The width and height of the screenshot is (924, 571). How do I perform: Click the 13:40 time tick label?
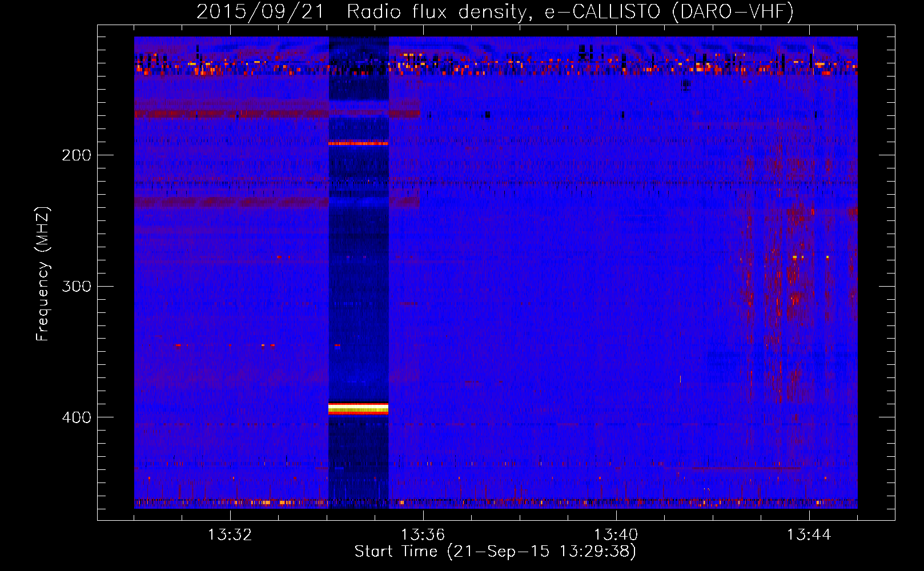click(x=616, y=535)
